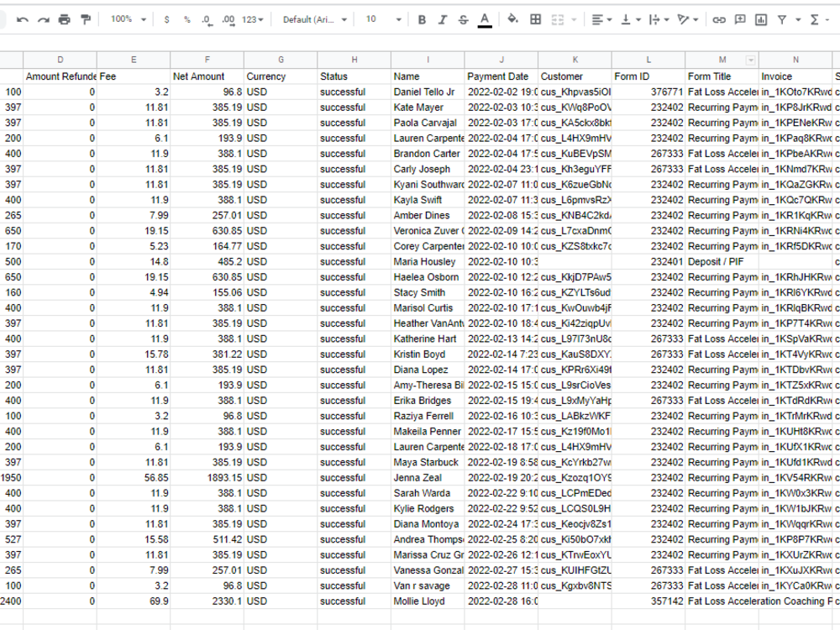This screenshot has height=630, width=840.
Task: Format as currency with dollar icon
Action: pyautogui.click(x=166, y=20)
